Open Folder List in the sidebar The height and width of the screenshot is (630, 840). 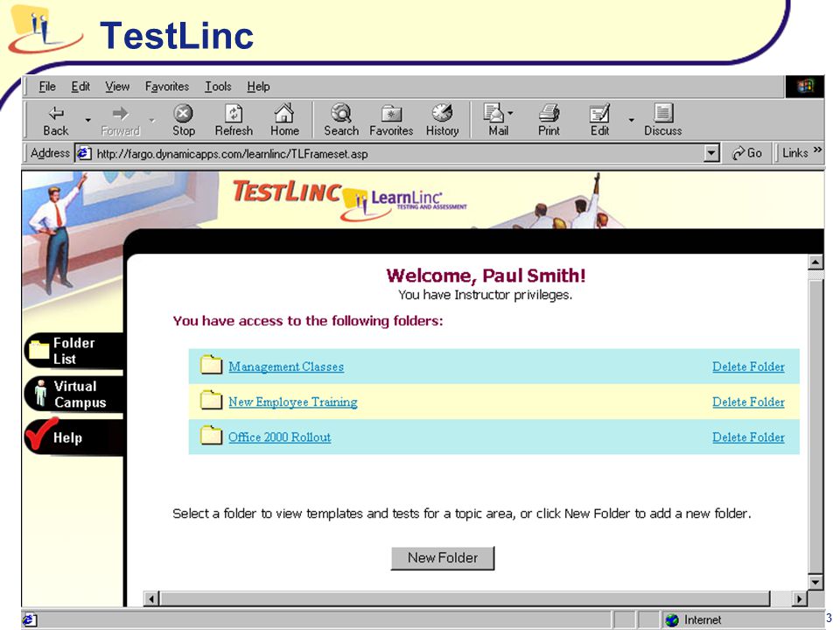pyautogui.click(x=73, y=350)
